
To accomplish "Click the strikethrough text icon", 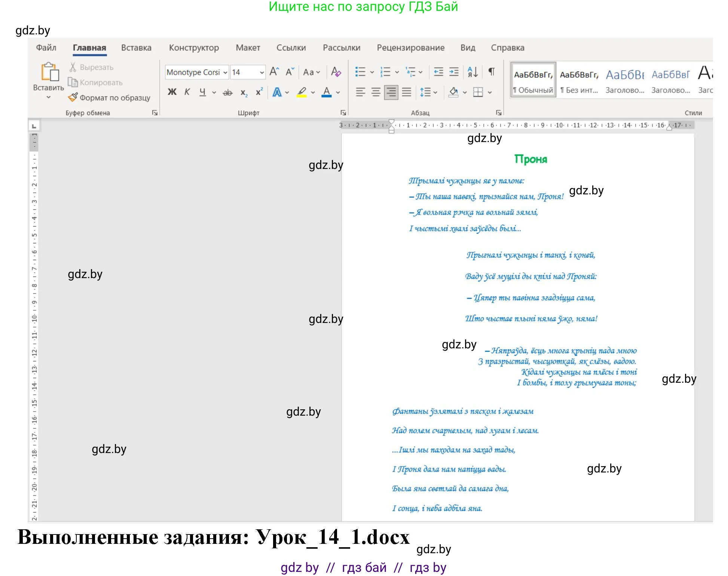I will (227, 92).
